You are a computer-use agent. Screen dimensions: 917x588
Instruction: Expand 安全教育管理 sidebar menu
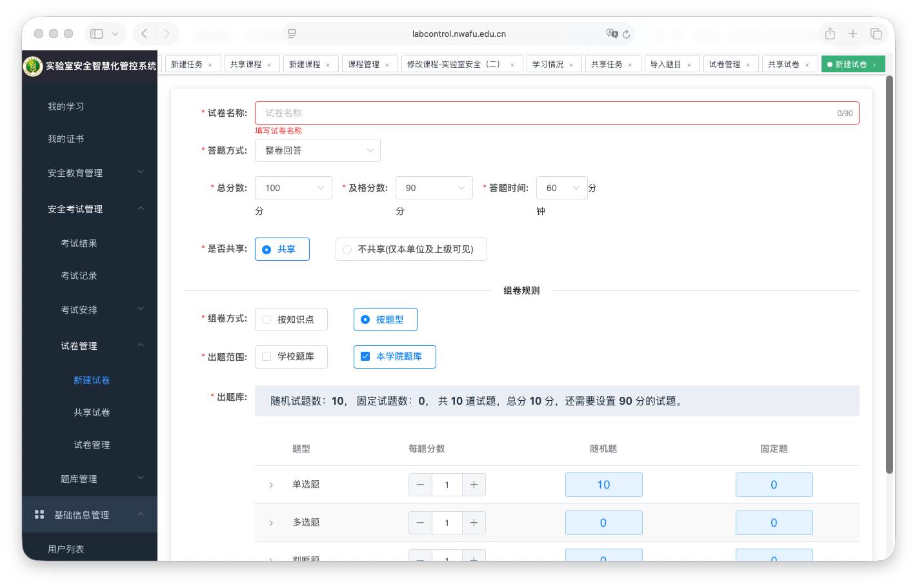point(90,173)
